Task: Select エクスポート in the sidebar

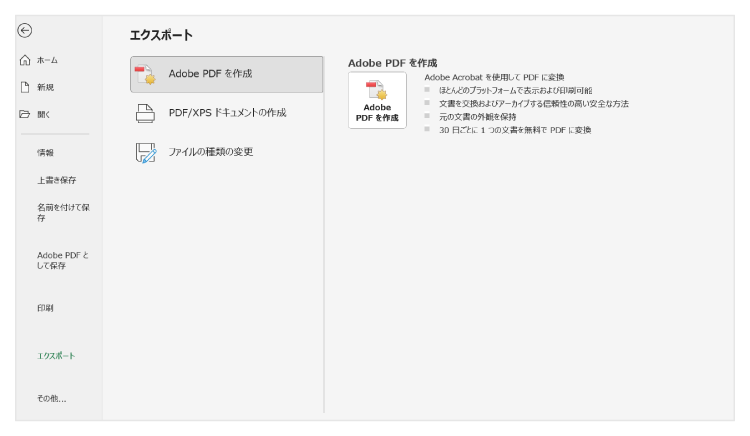Action: 56,356
